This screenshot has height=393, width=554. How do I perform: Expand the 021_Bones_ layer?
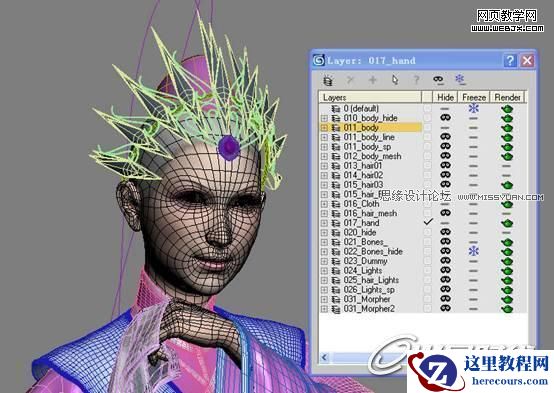[324, 242]
